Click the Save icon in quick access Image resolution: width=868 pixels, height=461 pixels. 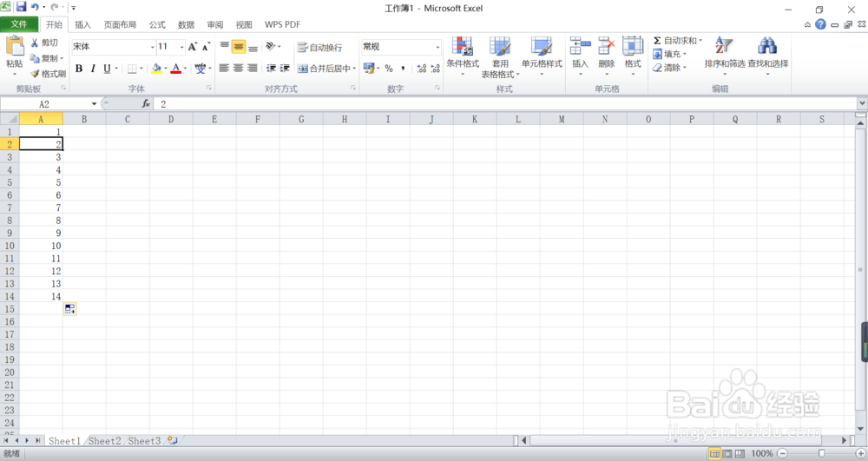[x=21, y=7]
